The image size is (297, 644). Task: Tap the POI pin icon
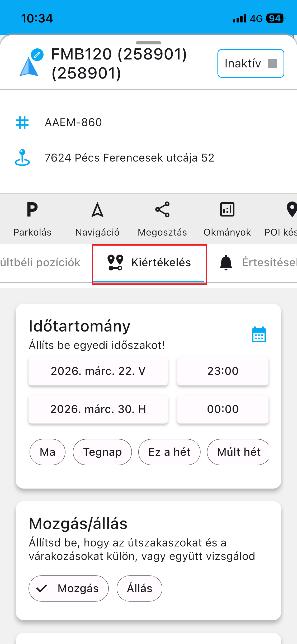tap(291, 210)
